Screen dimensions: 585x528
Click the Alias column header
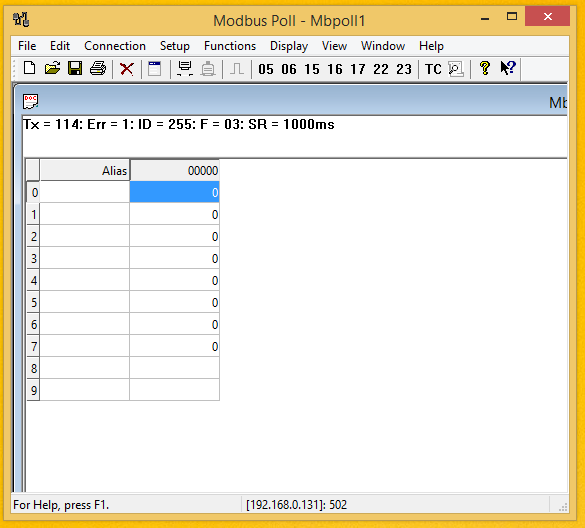click(85, 171)
